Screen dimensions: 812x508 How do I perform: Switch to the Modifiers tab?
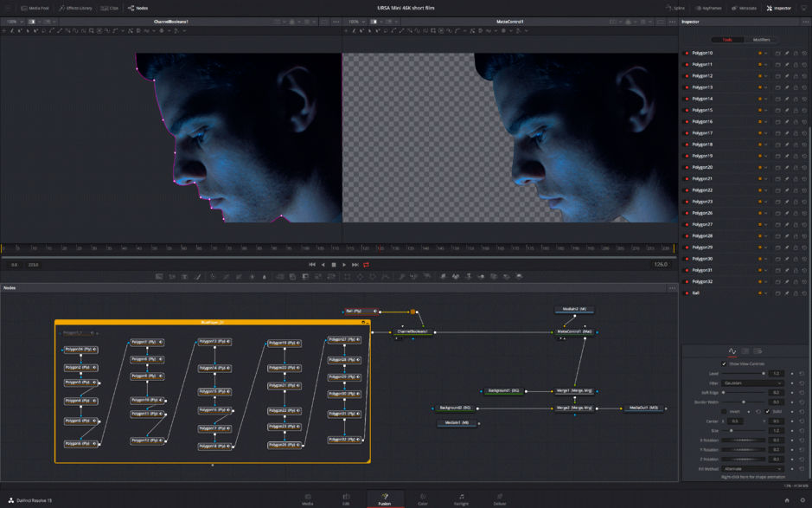tap(760, 39)
